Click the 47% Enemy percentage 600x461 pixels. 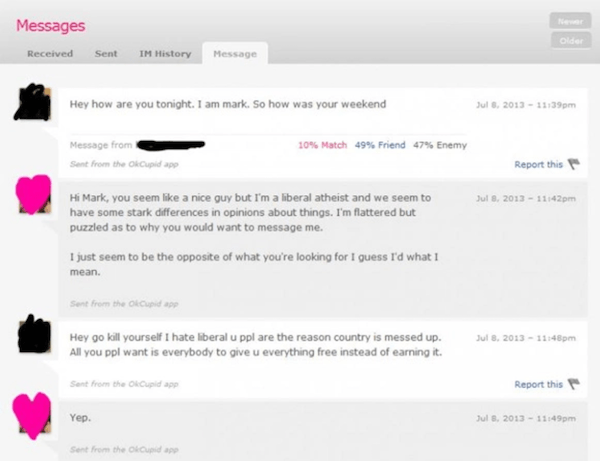439,145
